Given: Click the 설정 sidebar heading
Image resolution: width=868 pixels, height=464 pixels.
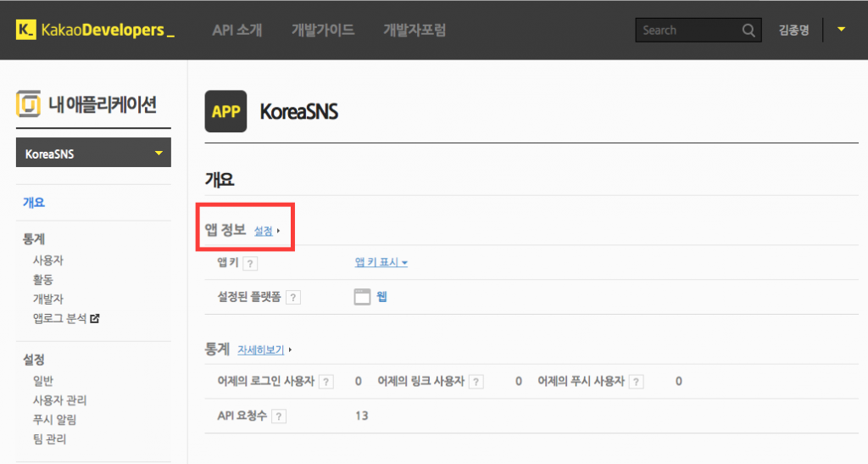Looking at the screenshot, I should point(34,360).
